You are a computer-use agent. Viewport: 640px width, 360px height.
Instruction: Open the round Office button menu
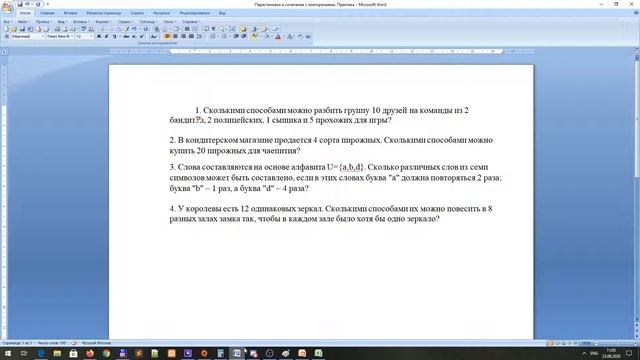[x=7, y=7]
